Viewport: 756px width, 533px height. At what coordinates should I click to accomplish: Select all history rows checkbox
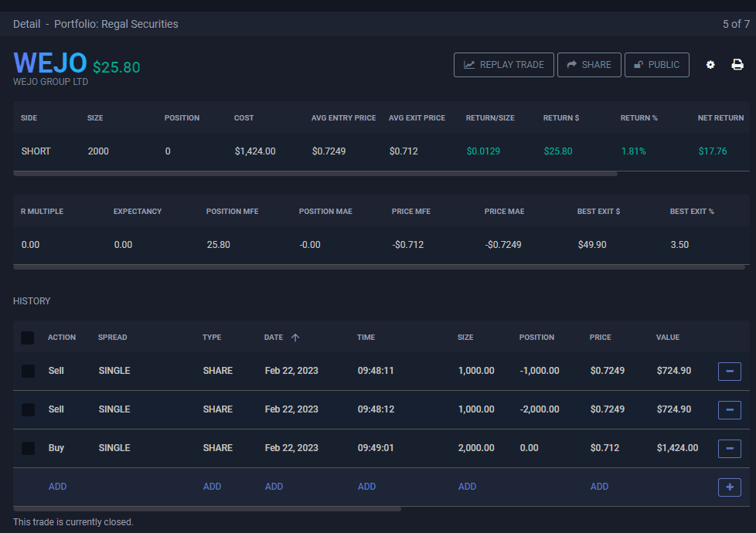(28, 338)
